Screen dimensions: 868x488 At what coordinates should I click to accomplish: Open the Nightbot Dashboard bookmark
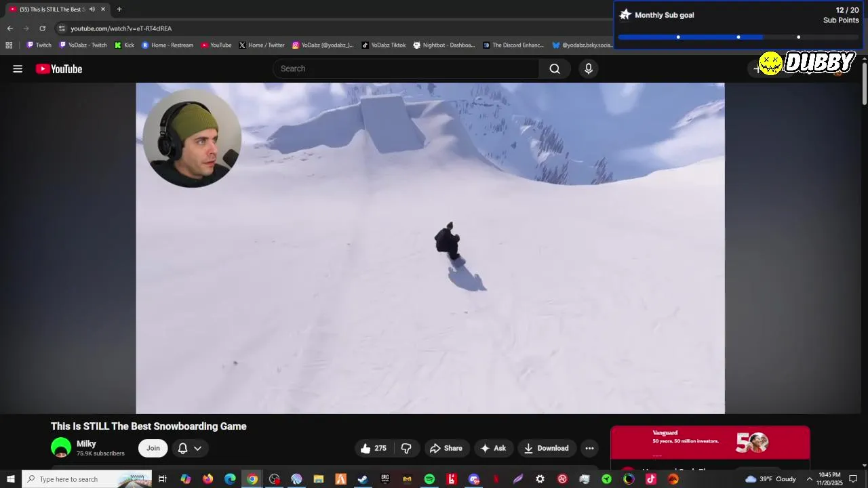[444, 45]
